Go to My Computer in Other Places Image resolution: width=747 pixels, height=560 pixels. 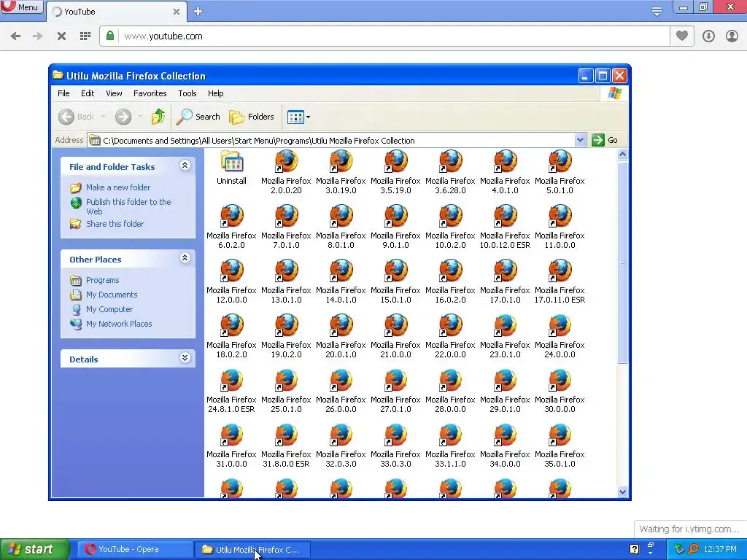tap(109, 309)
